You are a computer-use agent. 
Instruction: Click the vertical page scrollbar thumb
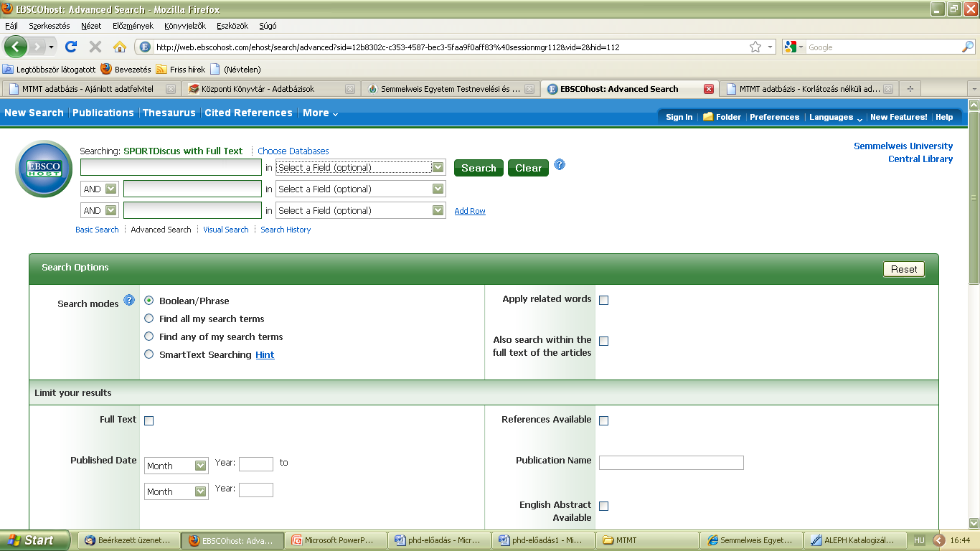[974, 197]
